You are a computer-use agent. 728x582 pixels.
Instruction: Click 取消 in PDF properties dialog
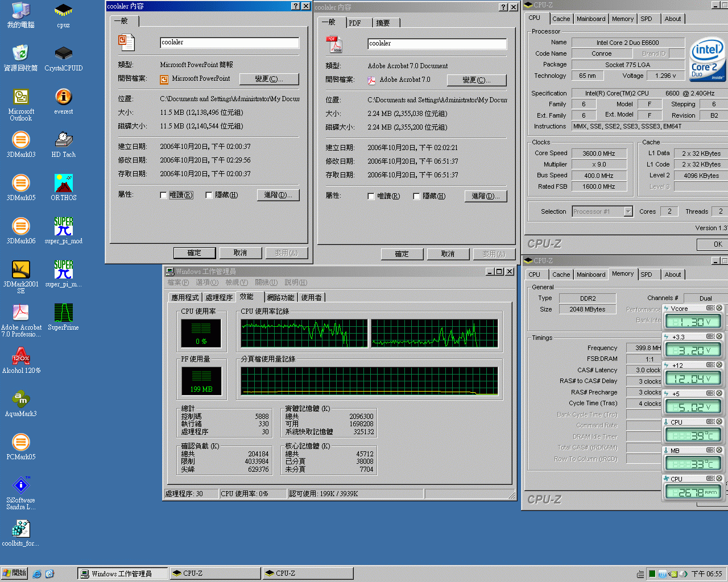[x=448, y=254]
